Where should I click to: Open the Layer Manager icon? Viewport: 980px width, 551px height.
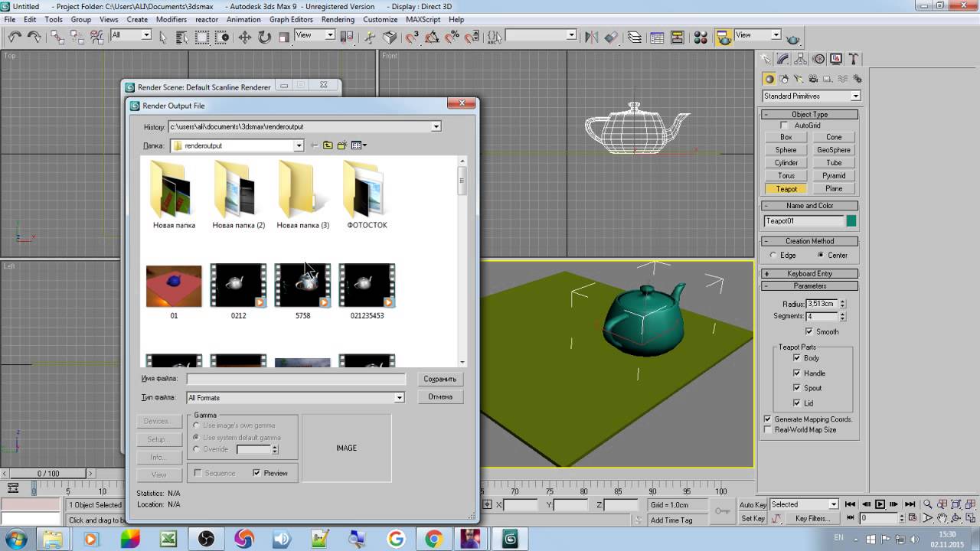coord(635,37)
